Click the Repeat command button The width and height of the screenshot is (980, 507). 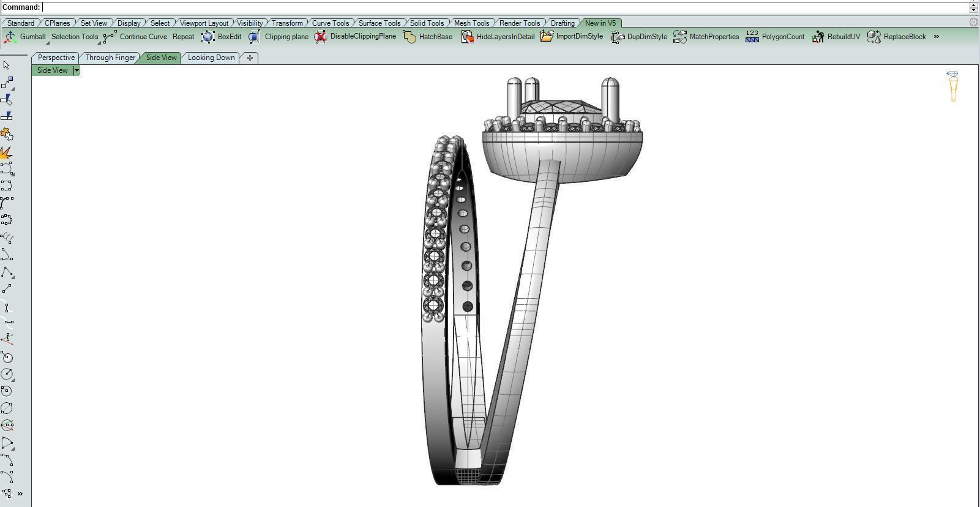coord(183,37)
